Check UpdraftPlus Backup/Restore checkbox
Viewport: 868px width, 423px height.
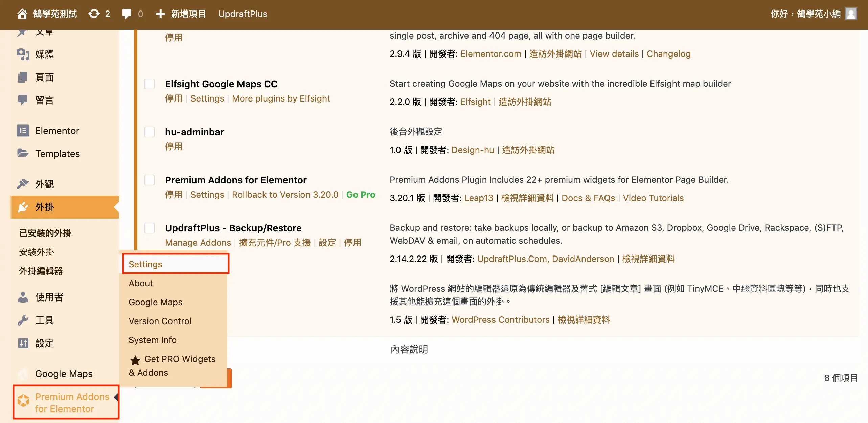point(150,228)
